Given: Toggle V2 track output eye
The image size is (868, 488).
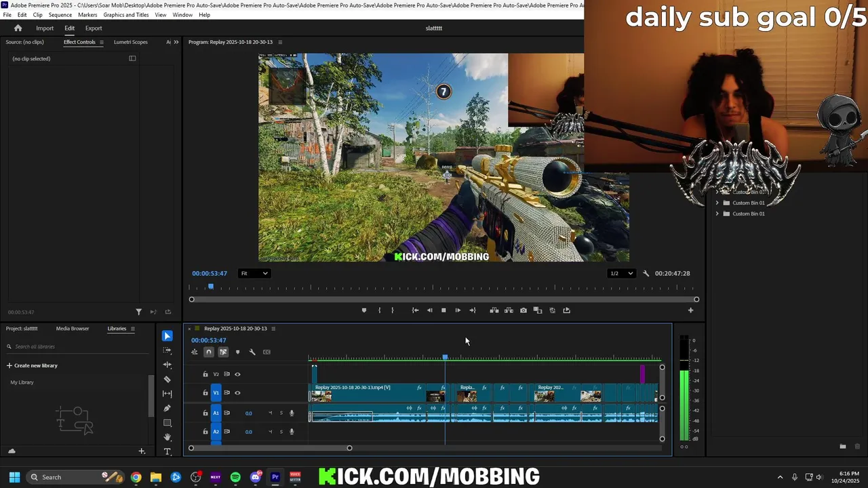Looking at the screenshot, I should (x=237, y=374).
